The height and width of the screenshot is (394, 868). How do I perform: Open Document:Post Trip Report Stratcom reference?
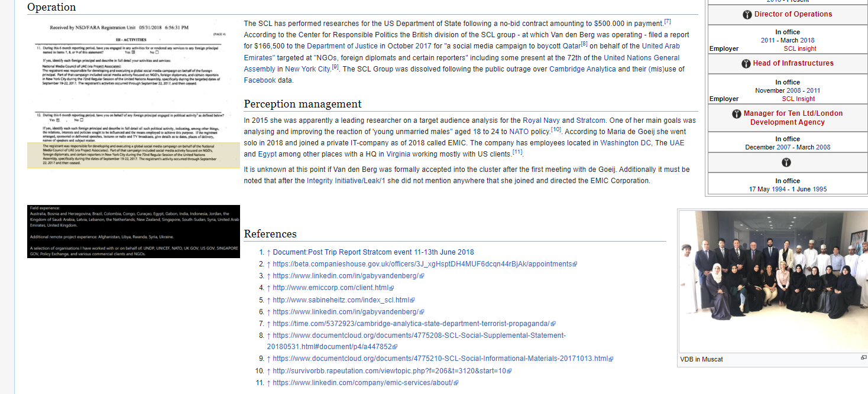click(x=373, y=252)
